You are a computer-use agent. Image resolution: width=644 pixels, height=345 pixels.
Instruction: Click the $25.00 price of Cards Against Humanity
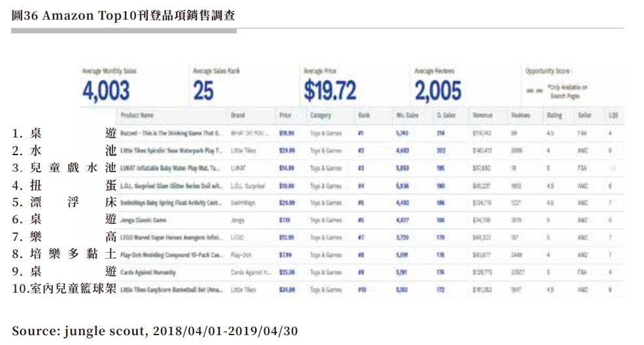pos(286,272)
